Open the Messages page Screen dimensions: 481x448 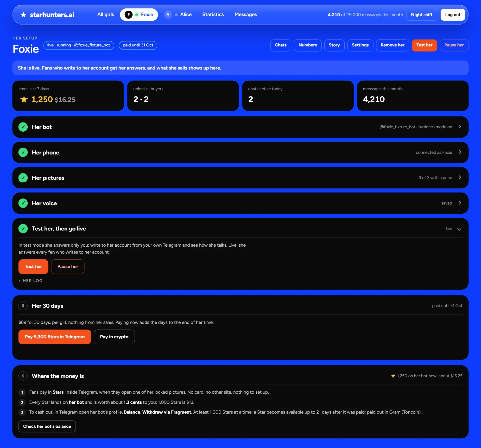(x=246, y=14)
